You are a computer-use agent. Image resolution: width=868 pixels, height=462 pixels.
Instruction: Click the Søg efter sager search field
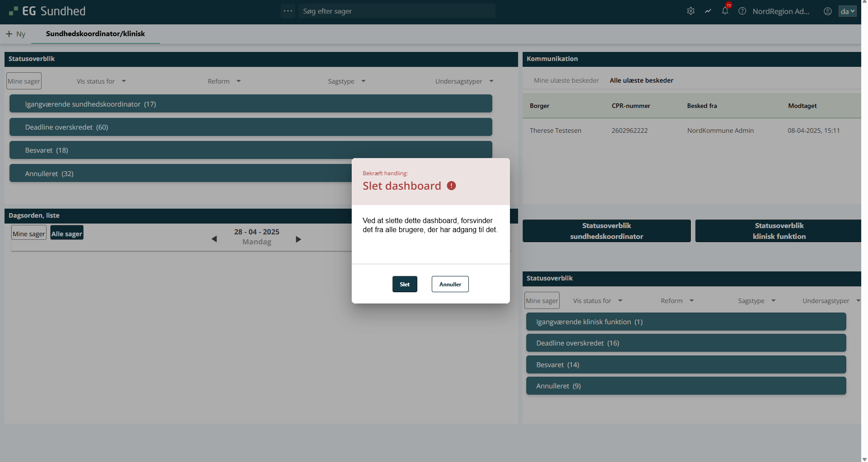pyautogui.click(x=397, y=11)
